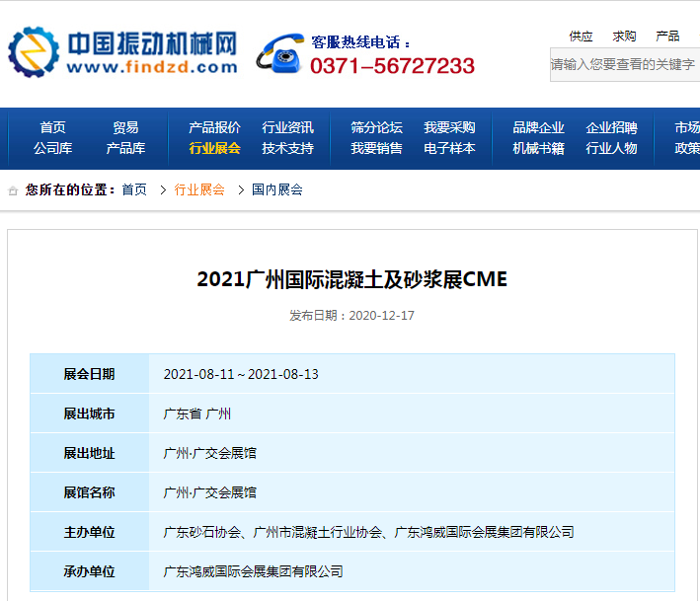Click the home icon beside 您所在的位置
Viewport: 700px width, 601px height.
coord(13,190)
